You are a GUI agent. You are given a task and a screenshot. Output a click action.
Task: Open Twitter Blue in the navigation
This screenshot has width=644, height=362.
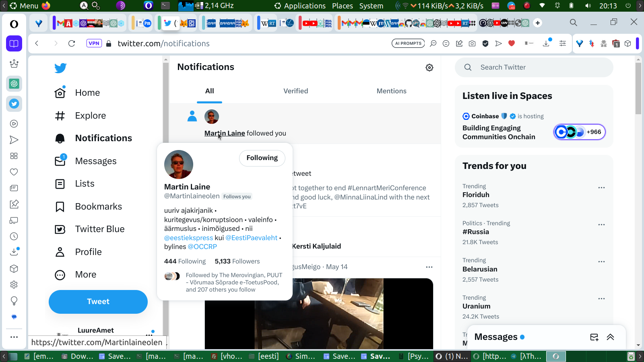[x=90, y=229]
